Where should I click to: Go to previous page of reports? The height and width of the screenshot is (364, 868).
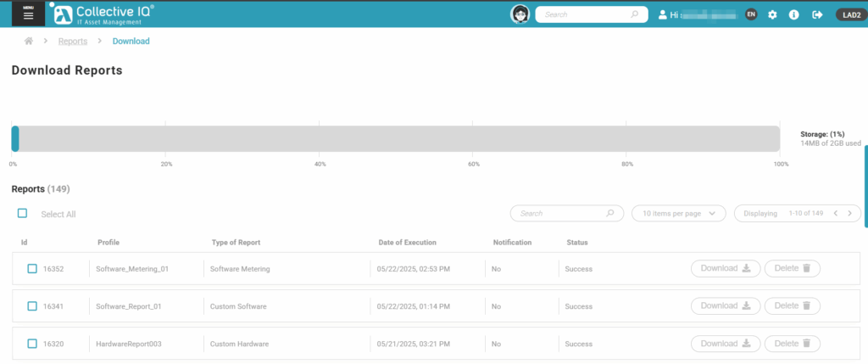coord(834,214)
